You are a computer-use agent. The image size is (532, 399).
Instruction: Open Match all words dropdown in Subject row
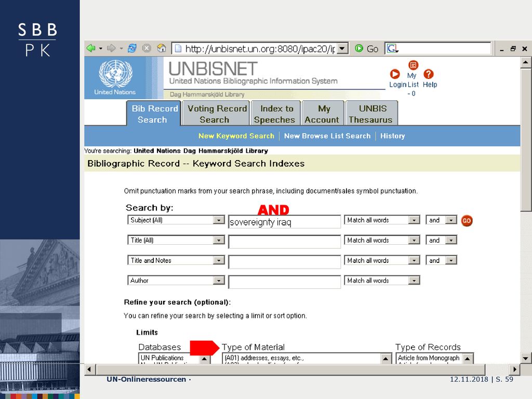point(414,220)
